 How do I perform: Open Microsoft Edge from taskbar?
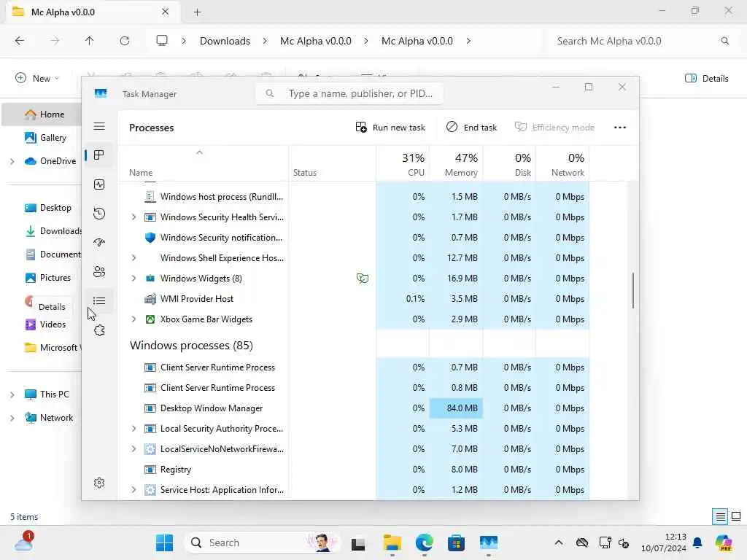coord(424,542)
